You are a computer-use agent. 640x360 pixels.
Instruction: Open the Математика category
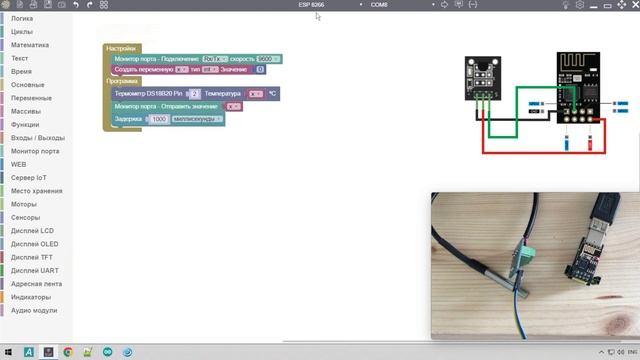point(30,45)
